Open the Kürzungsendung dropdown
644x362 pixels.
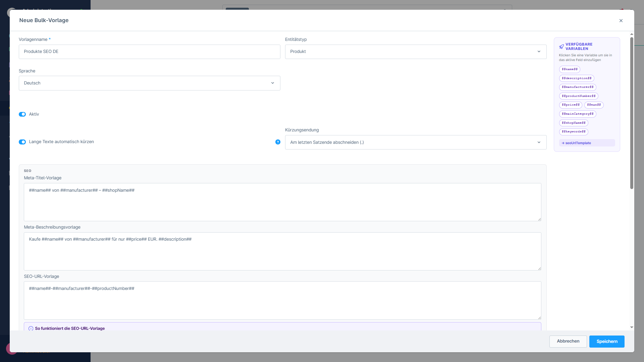(x=416, y=142)
